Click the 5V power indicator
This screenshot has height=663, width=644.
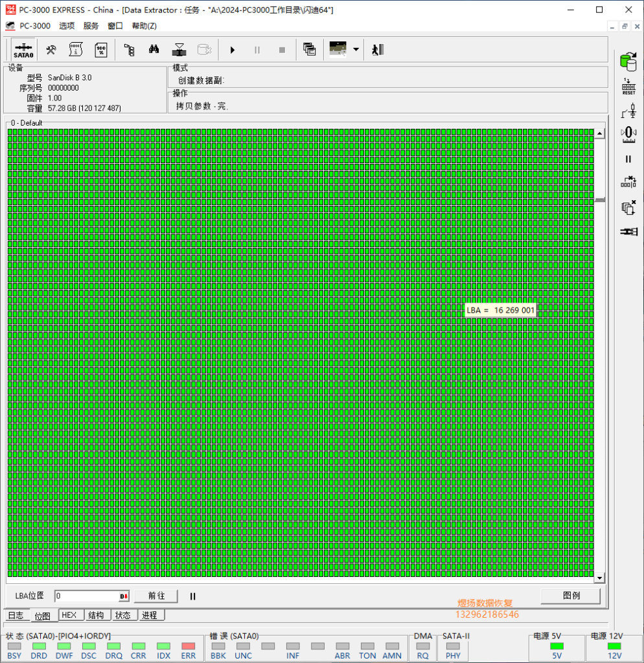coord(557,646)
